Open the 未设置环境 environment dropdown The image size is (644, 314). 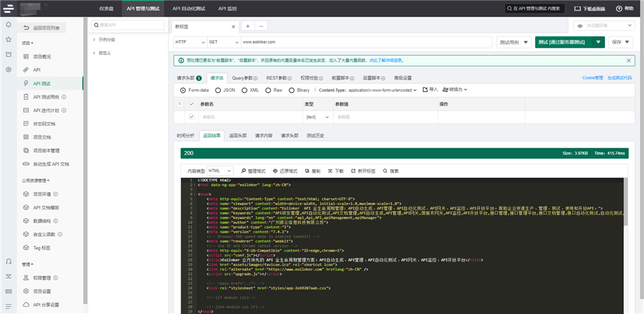pos(610,26)
